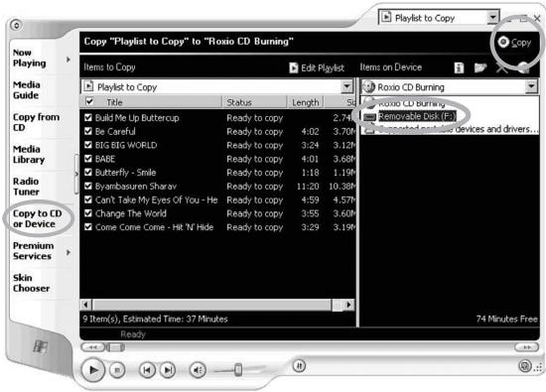The width and height of the screenshot is (546, 392).
Task: Click the 9 Item(s), Estimated Time status
Action: [x=155, y=319]
